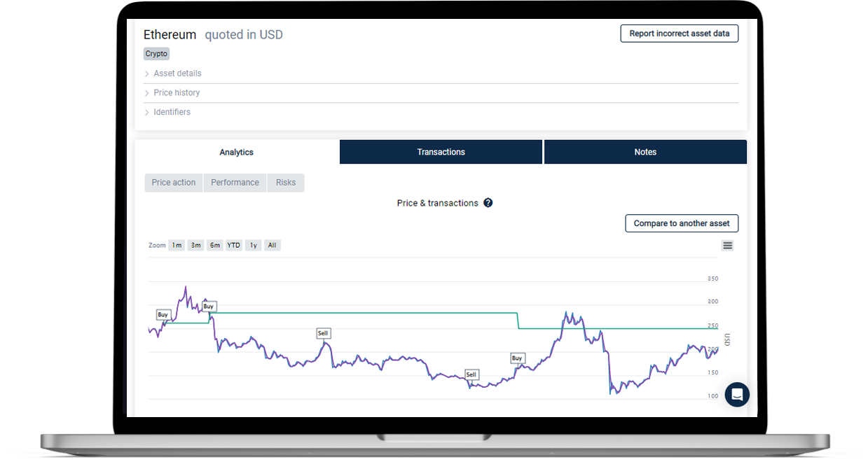868x464 pixels.
Task: Click Report incorrect asset data button
Action: (680, 34)
